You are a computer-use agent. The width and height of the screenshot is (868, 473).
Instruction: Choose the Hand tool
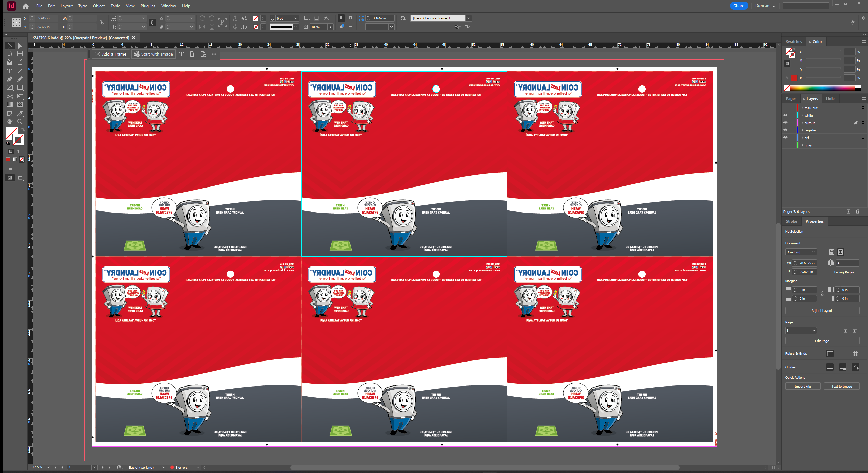pos(10,122)
